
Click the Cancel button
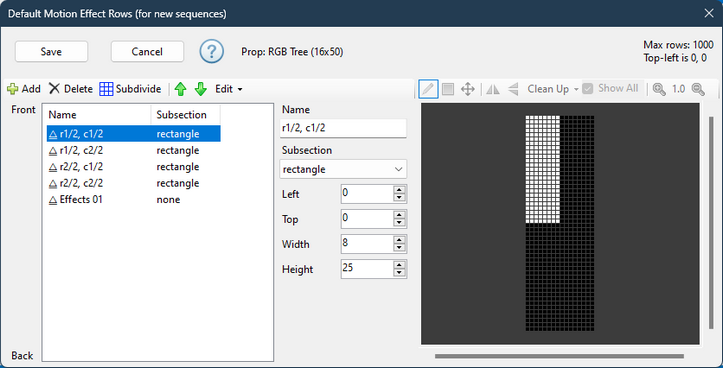click(147, 52)
